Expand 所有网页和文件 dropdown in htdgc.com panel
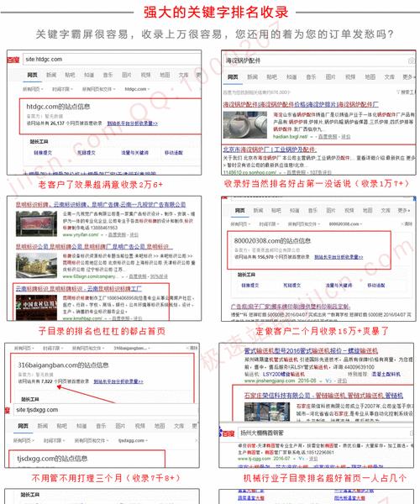The width and height of the screenshot is (420, 504). (98, 89)
